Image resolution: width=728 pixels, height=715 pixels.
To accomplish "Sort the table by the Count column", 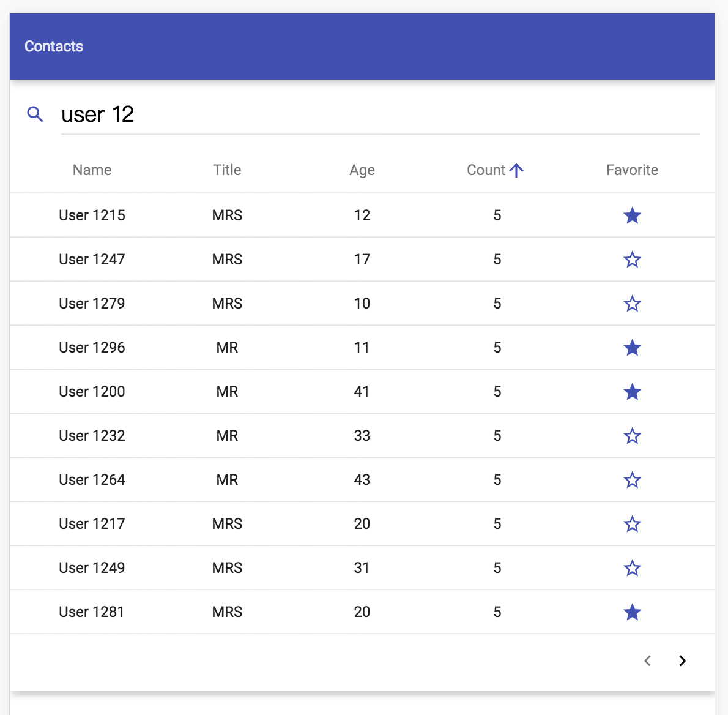I will [485, 170].
